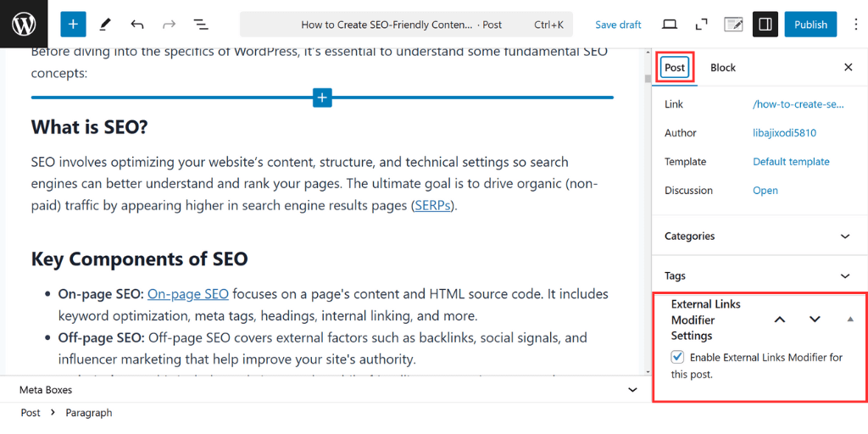The height and width of the screenshot is (434, 868).
Task: Toggle the Settings sidebar panel icon
Action: point(765,25)
